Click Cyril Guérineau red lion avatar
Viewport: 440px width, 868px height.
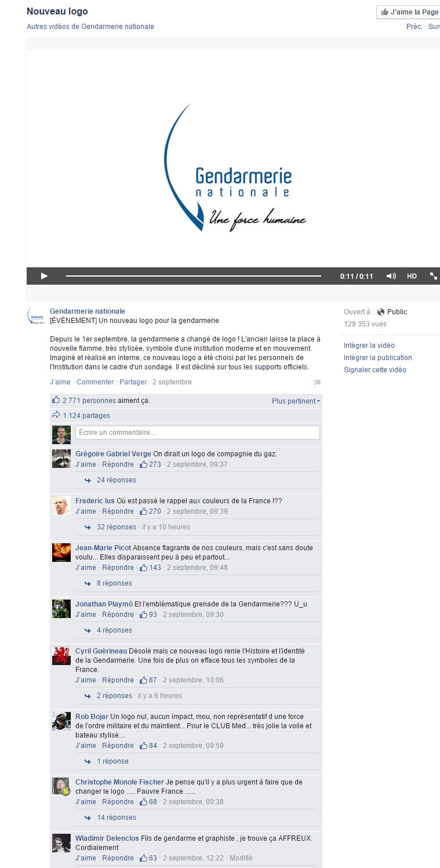(61, 656)
